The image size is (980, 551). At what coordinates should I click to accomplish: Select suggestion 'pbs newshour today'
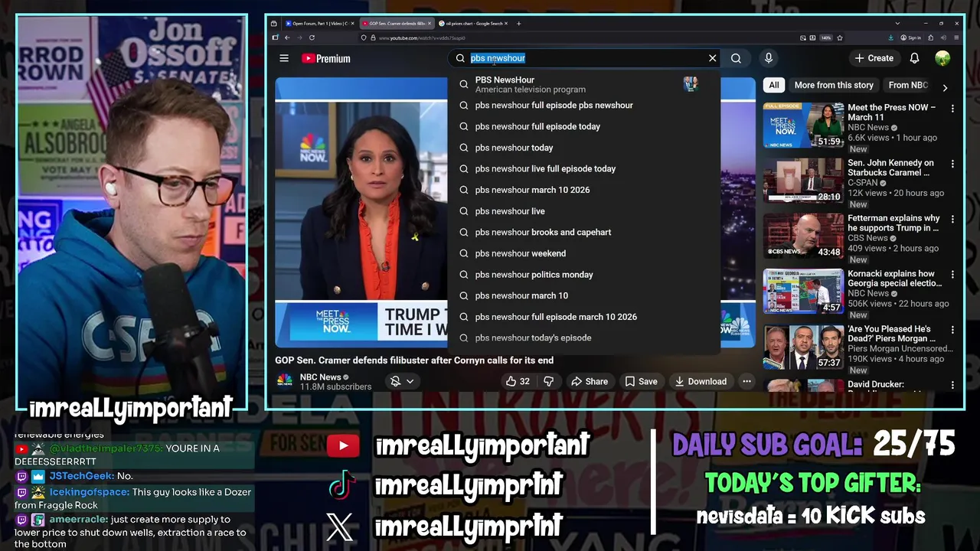[x=583, y=148]
